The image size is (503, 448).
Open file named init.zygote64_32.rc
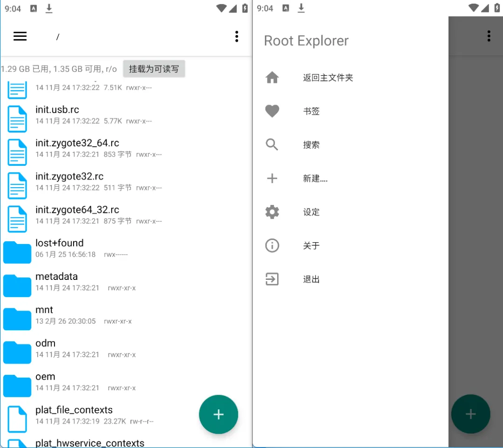click(77, 210)
